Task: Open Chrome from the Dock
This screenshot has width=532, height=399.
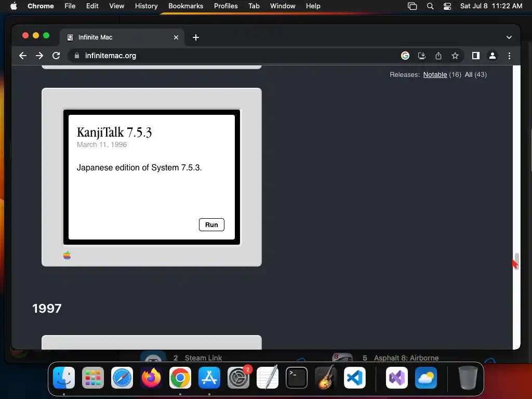Action: click(x=180, y=378)
